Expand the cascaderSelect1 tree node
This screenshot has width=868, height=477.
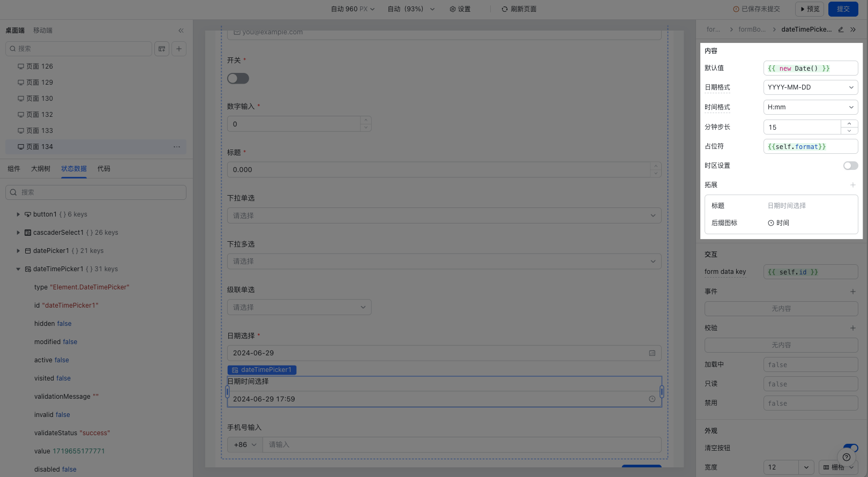tap(18, 233)
